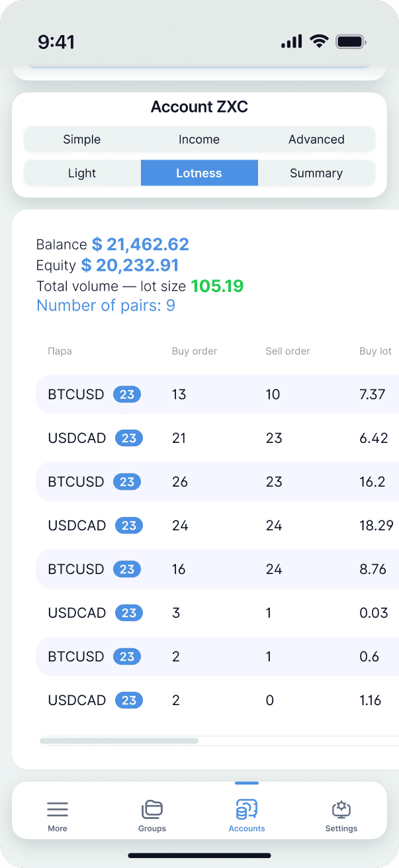Tap the Accounts coins icon

247,809
